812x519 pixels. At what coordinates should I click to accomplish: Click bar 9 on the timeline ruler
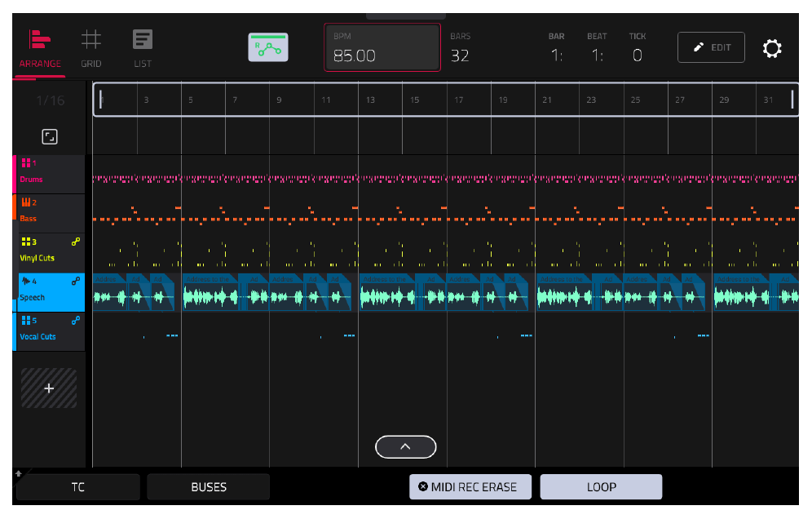tap(279, 100)
